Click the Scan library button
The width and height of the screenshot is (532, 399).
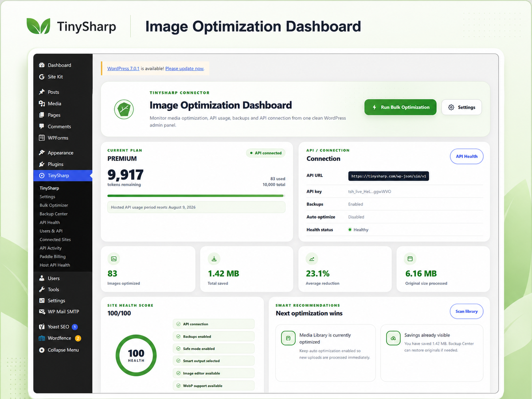click(467, 311)
